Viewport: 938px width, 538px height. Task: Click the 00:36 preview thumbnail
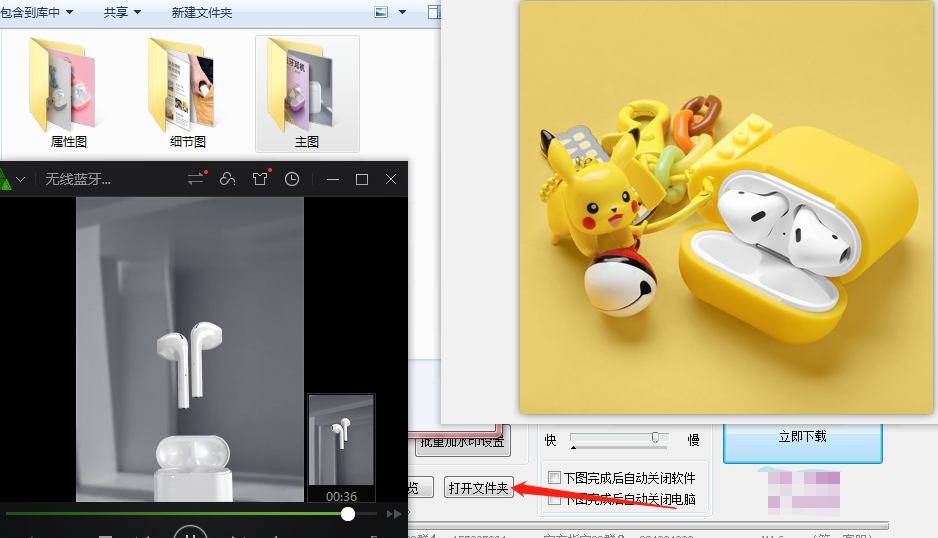pos(341,447)
